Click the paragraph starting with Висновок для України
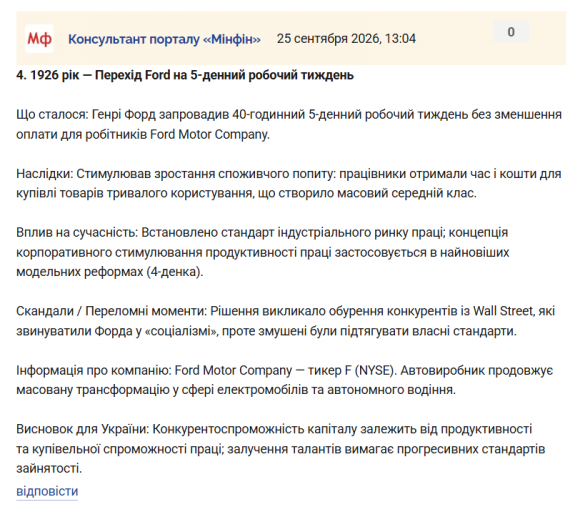The height and width of the screenshot is (512, 580). [x=281, y=449]
